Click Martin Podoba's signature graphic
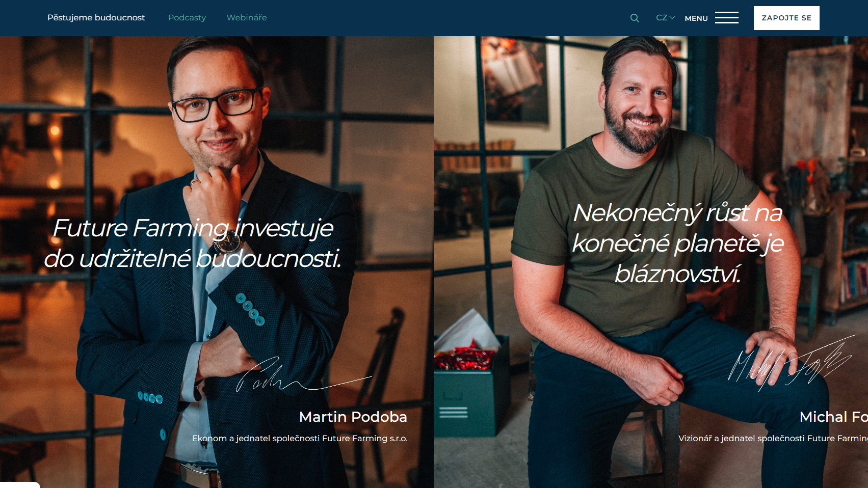The width and height of the screenshot is (868, 488). click(x=304, y=374)
